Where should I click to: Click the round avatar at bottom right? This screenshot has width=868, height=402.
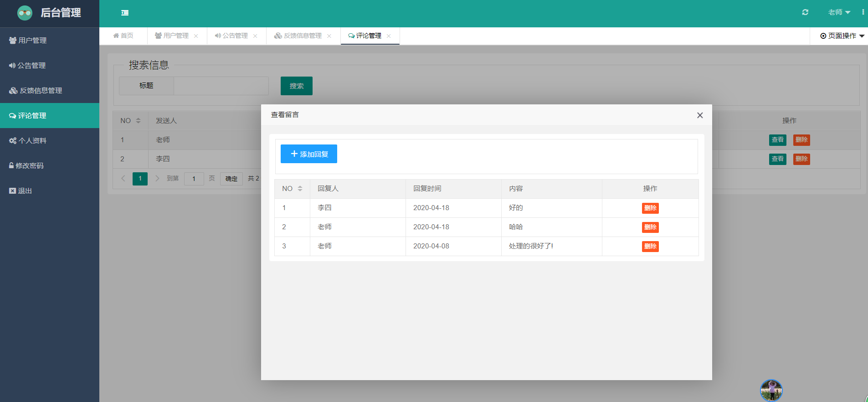tap(771, 391)
